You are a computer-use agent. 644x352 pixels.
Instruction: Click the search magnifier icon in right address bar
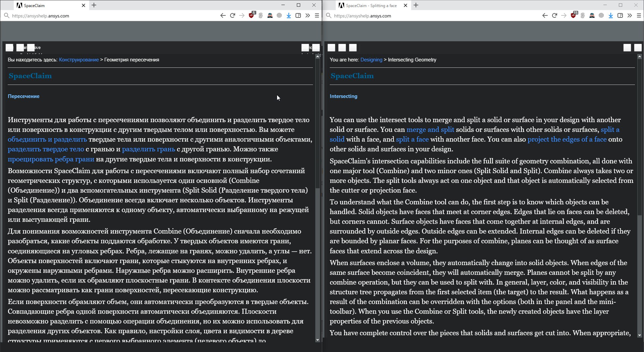pyautogui.click(x=328, y=15)
